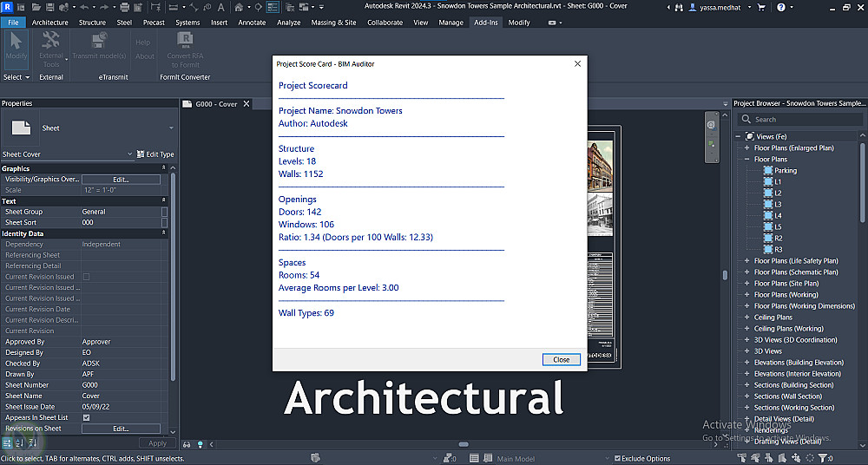Toggle the Appears In Sheet List checkbox
Image resolution: width=868 pixels, height=465 pixels.
[86, 417]
